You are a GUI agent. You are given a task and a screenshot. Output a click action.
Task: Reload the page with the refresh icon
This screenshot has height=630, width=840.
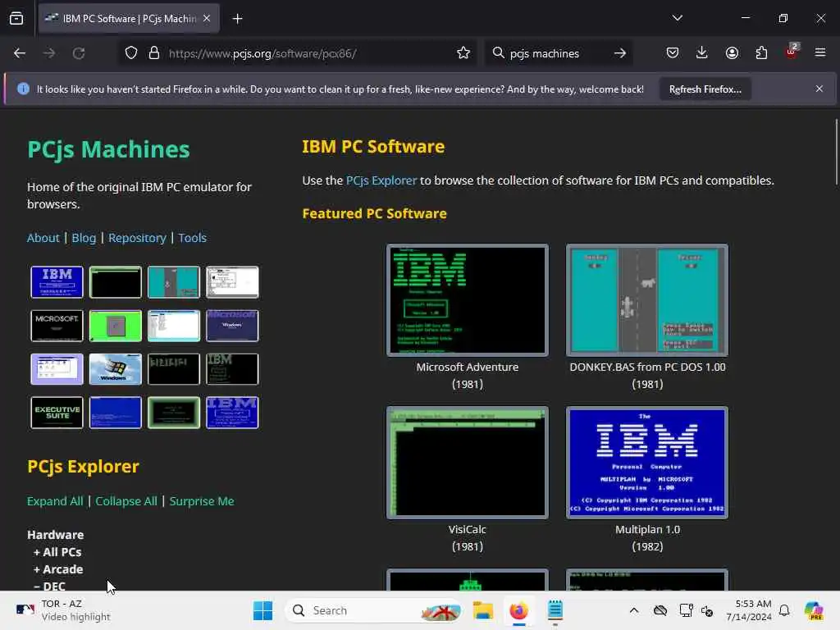pos(79,53)
